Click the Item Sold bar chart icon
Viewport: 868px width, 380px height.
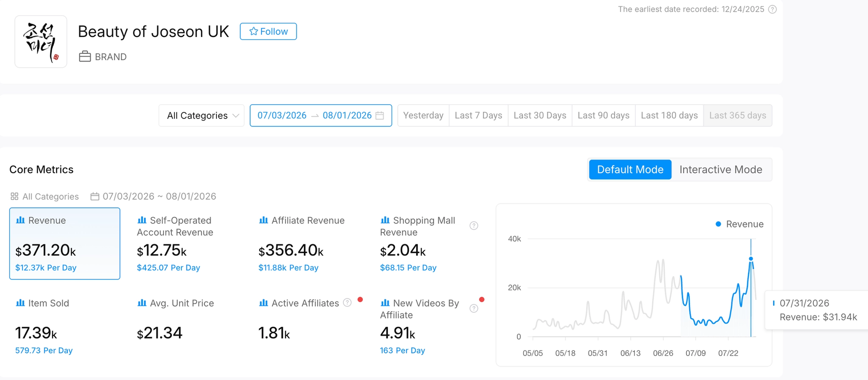pyautogui.click(x=20, y=303)
